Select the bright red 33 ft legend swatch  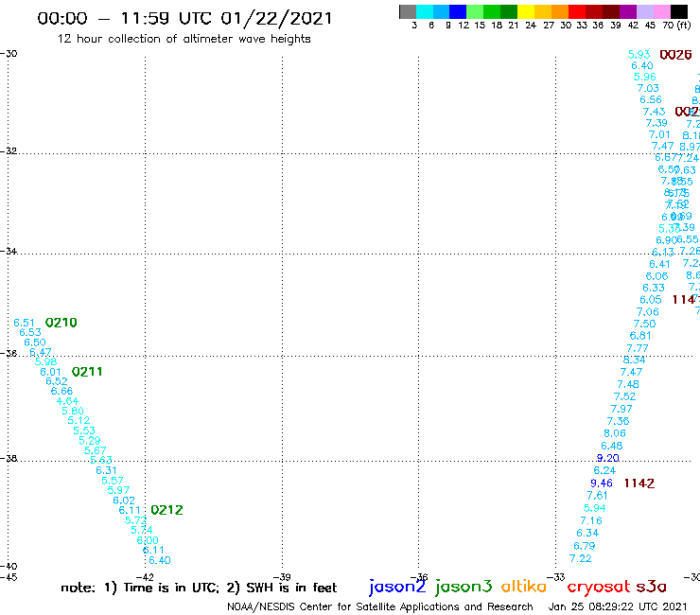tap(577, 11)
